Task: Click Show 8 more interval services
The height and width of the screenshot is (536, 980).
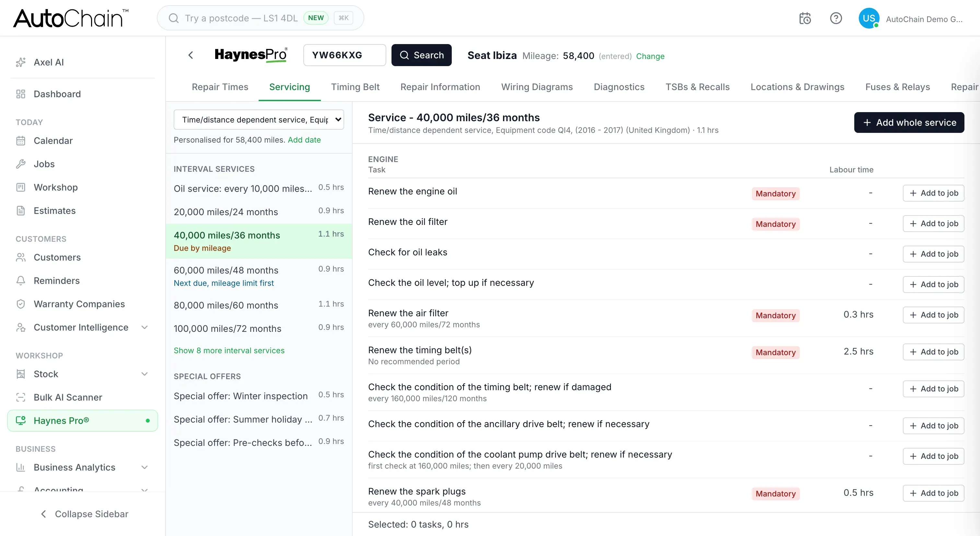Action: coord(229,350)
